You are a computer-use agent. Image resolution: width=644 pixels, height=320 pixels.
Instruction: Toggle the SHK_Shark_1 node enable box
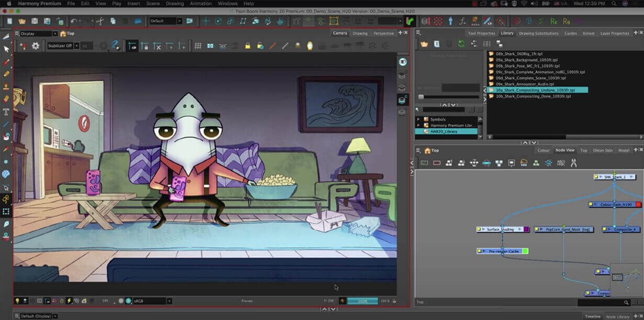click(x=596, y=177)
